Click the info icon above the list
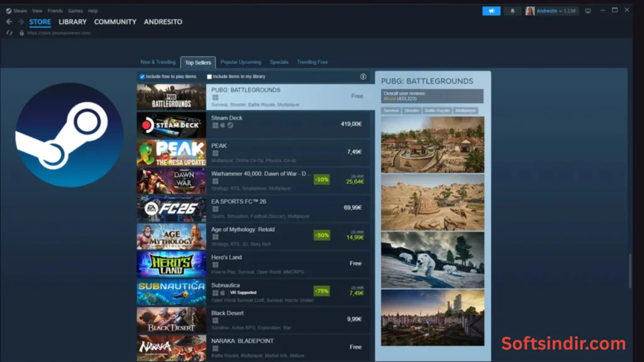The image size is (644, 362). (363, 77)
